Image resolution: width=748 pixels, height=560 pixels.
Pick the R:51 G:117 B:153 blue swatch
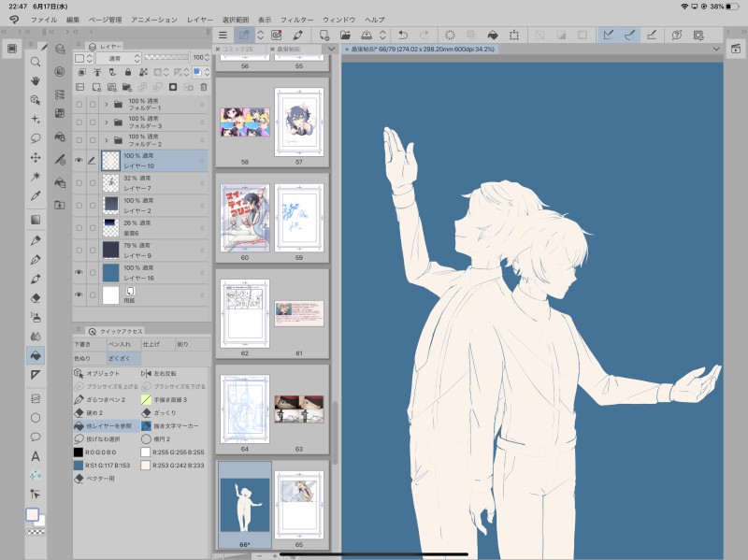(x=105, y=464)
